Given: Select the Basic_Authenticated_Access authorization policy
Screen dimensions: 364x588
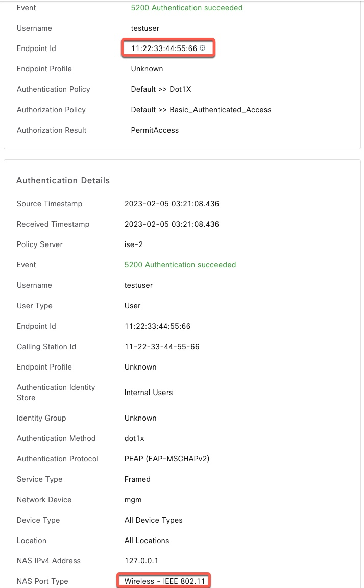Looking at the screenshot, I should pyautogui.click(x=201, y=110).
